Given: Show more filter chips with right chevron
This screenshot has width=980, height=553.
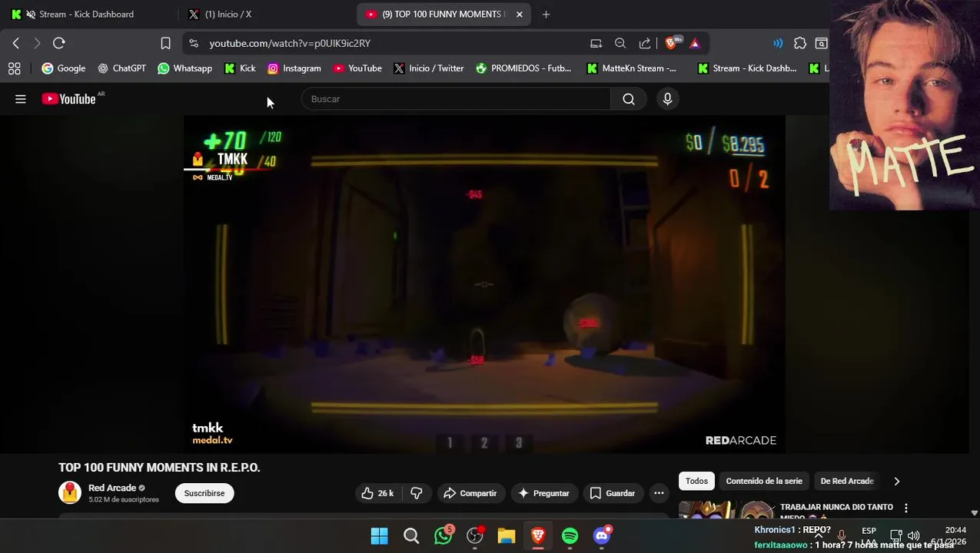Looking at the screenshot, I should pos(896,481).
